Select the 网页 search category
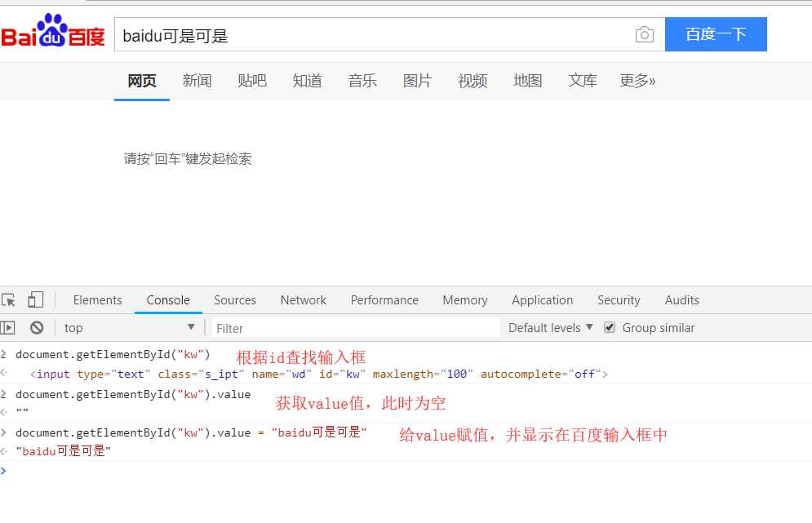Image resolution: width=812 pixels, height=523 pixels. pyautogui.click(x=142, y=81)
